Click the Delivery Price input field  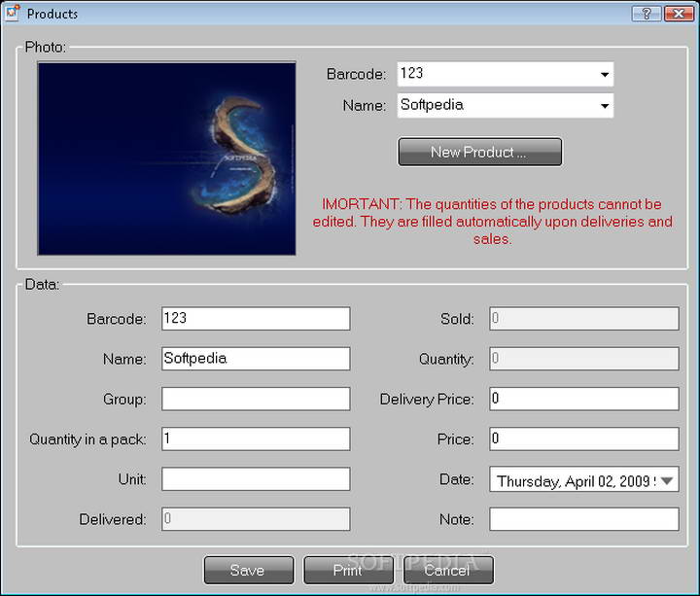click(584, 400)
